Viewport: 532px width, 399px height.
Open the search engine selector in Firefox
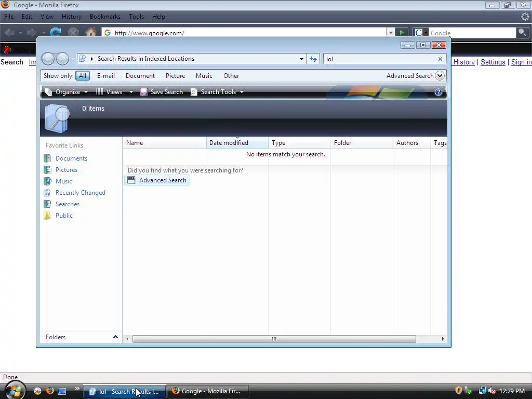coord(421,33)
